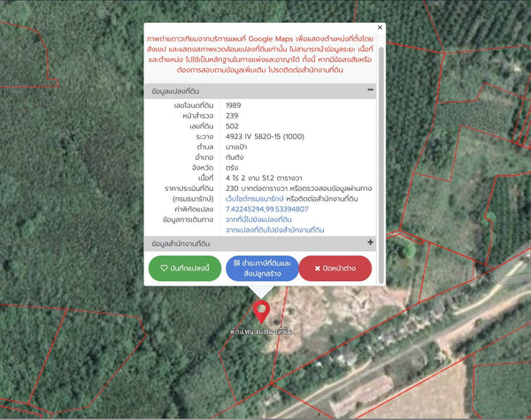Image resolution: width=531 pixels, height=420 pixels.
Task: Open the เว็บไซต์กรมธนารักษ์ website link
Action: click(x=254, y=199)
